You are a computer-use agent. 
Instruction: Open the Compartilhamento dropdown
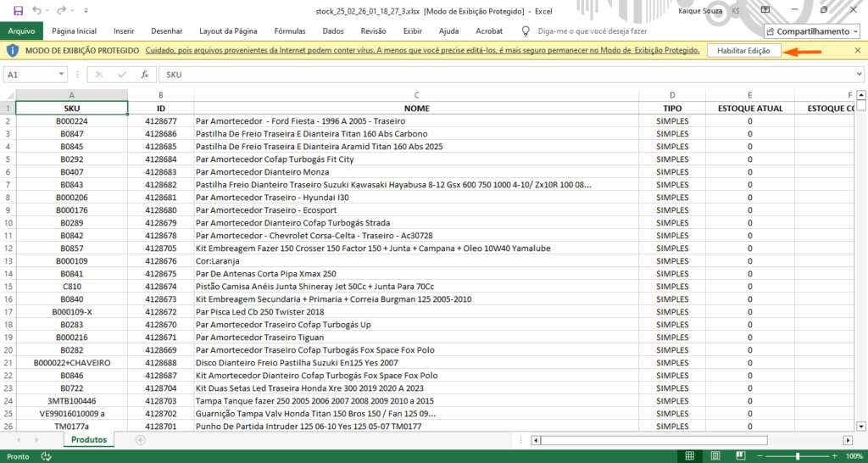point(813,31)
